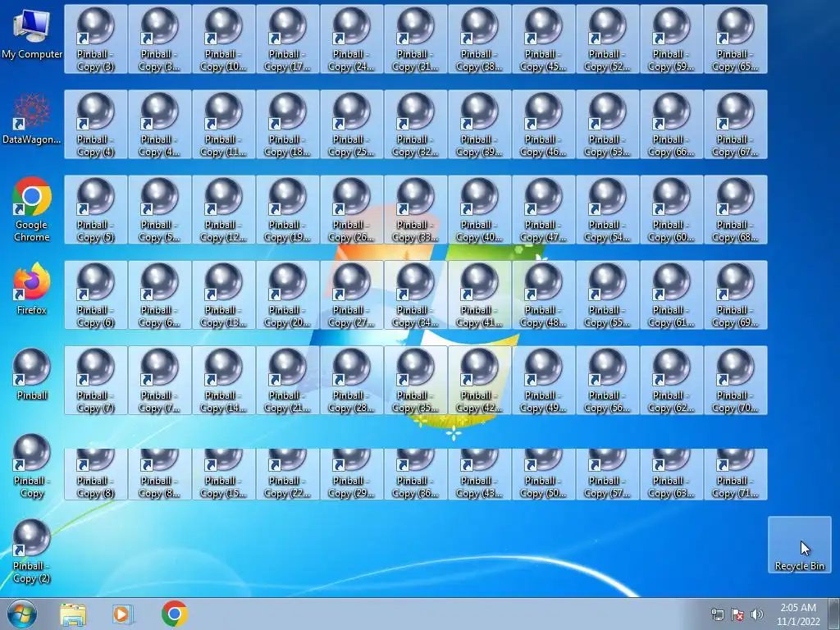Select the Pinball - Copy (39... shortcut
The image size is (840, 630).
click(480, 125)
